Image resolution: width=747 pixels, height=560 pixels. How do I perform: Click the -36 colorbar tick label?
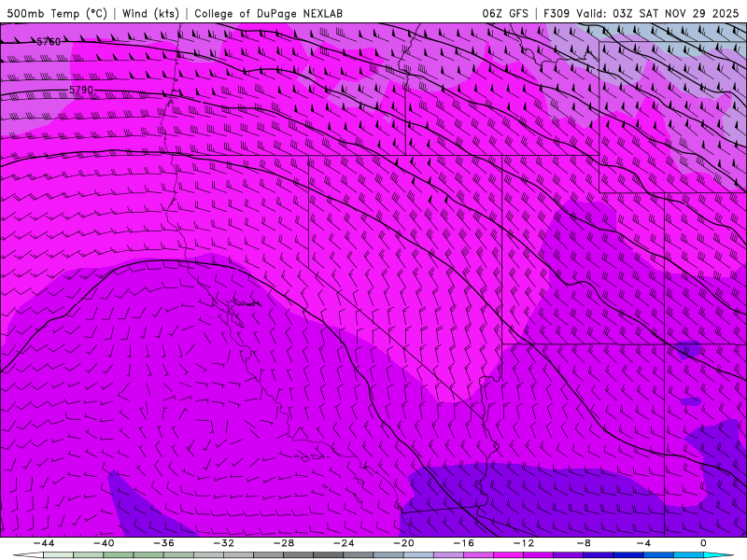point(164,543)
